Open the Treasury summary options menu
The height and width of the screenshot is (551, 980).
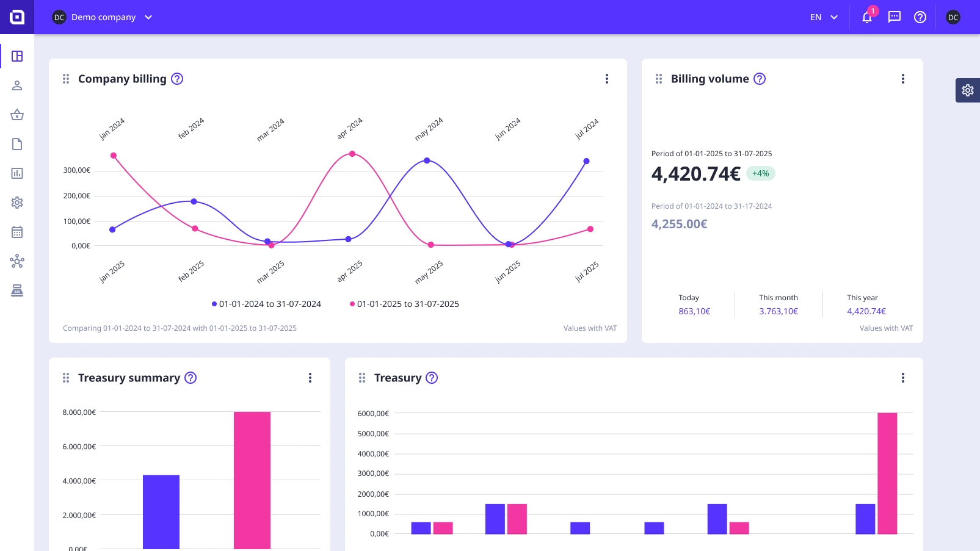pyautogui.click(x=310, y=378)
